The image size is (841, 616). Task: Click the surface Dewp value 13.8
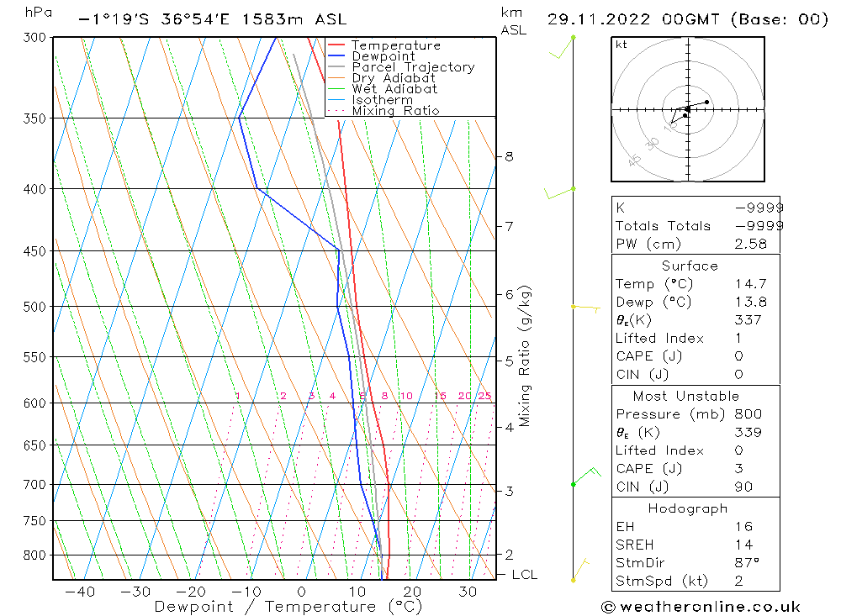tap(750, 302)
